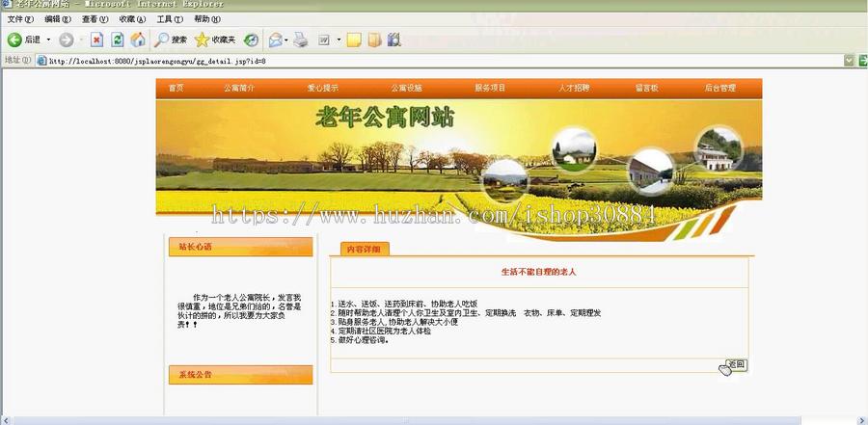
Task: Click the green Refresh page icon
Action: [118, 40]
